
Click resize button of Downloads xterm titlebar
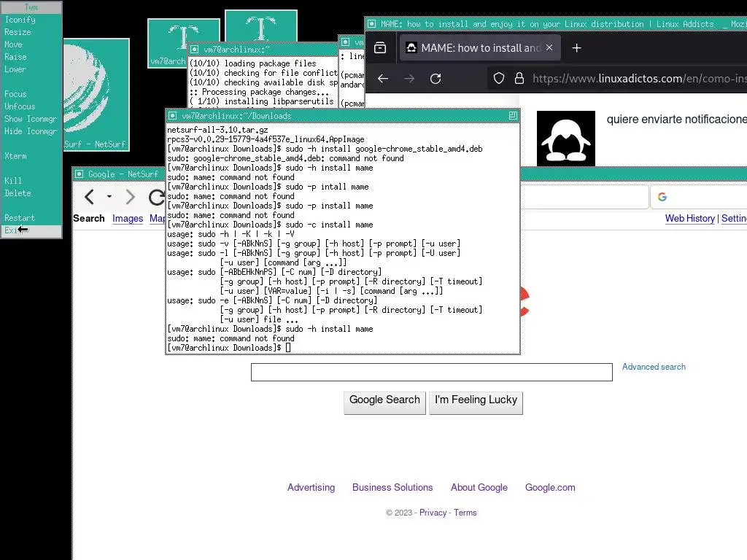click(513, 116)
